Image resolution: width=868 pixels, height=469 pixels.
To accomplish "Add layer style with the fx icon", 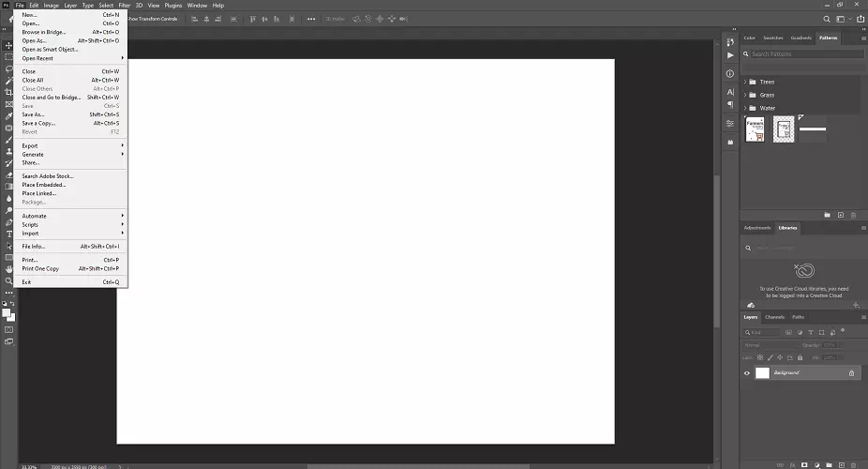I will pos(792,465).
